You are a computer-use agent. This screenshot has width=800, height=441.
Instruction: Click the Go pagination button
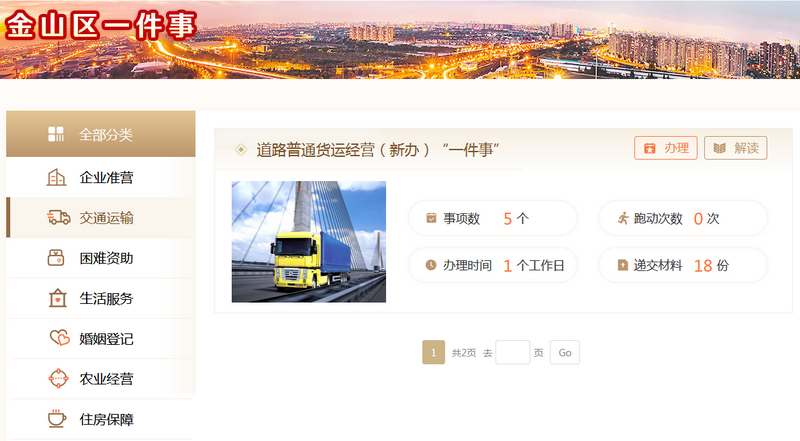click(565, 352)
